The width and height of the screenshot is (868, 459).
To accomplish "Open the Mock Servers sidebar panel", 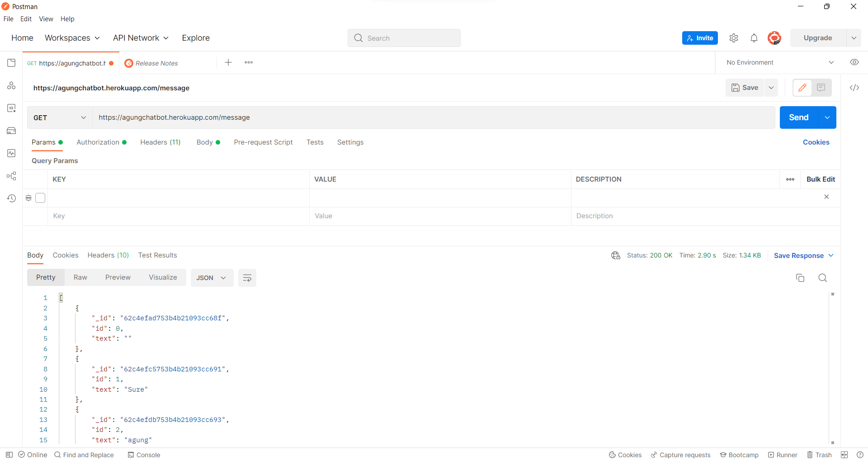I will (11, 131).
